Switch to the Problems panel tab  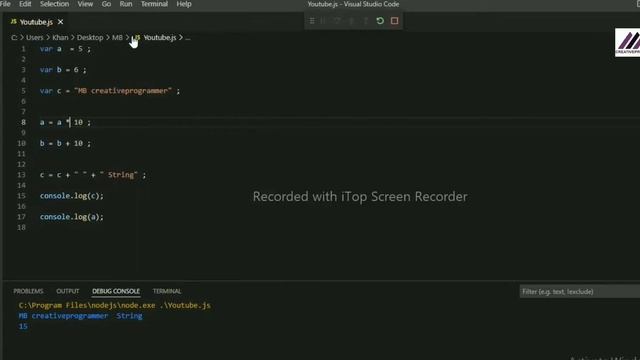[x=28, y=291]
